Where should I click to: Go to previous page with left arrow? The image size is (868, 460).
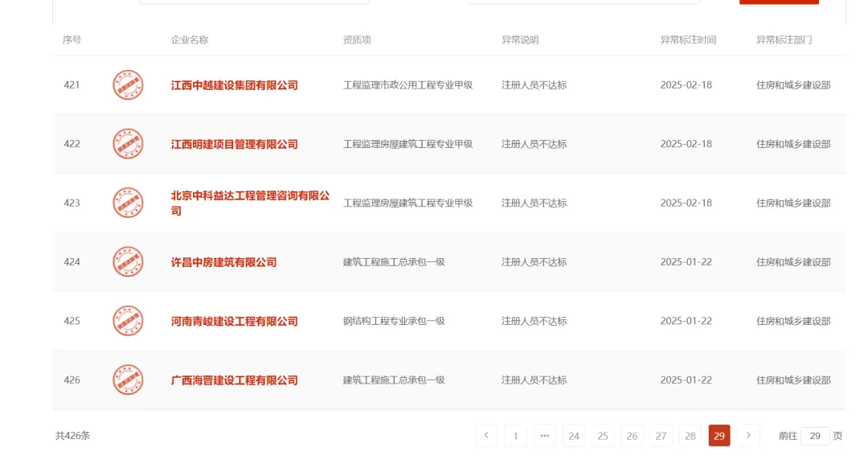[x=486, y=436]
